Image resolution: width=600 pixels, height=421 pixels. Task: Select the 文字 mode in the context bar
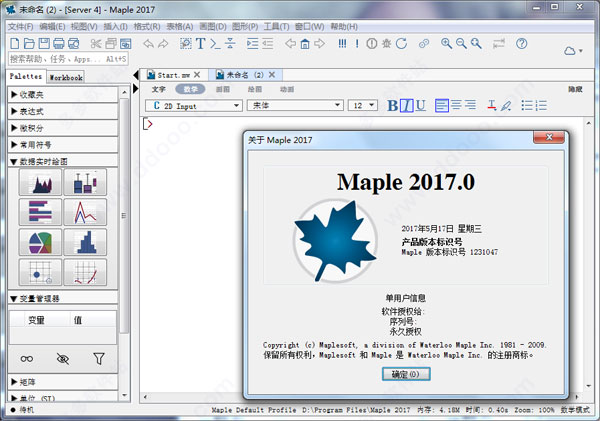158,89
